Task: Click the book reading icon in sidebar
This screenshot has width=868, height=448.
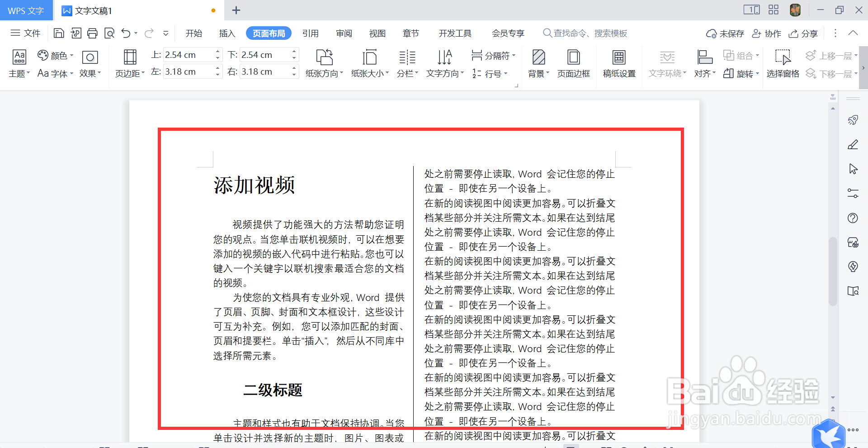Action: tap(853, 291)
